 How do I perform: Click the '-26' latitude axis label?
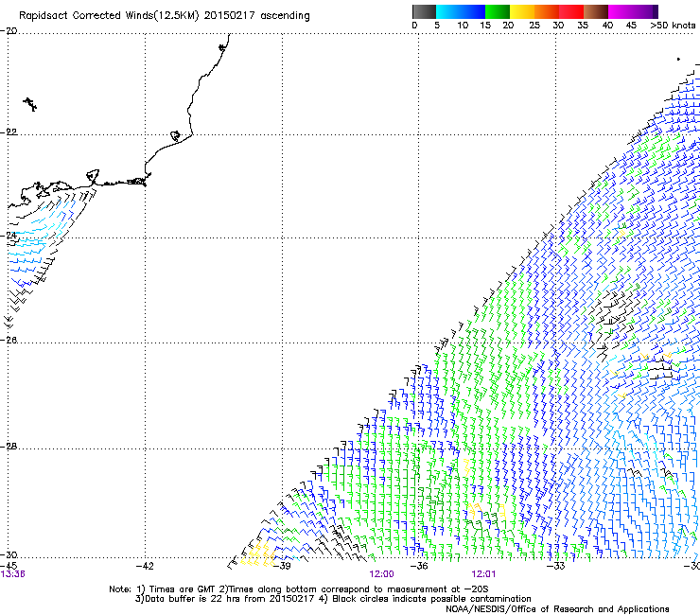tap(9, 341)
